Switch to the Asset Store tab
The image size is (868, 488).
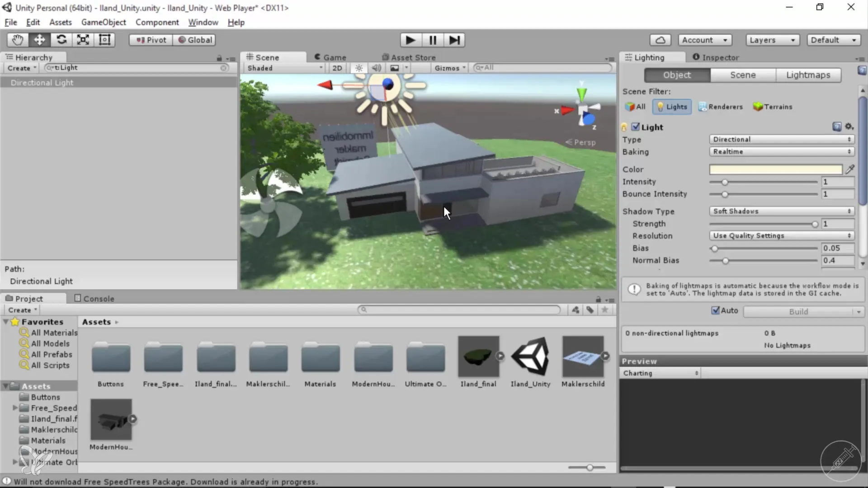pyautogui.click(x=409, y=57)
